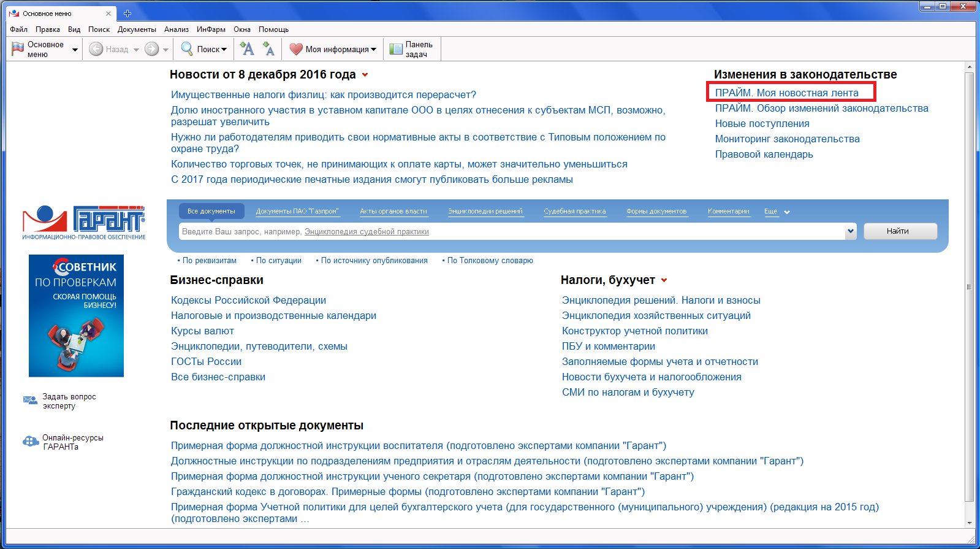Image resolution: width=980 pixels, height=549 pixels.
Task: Open search По источнику опубликования
Action: [374, 261]
